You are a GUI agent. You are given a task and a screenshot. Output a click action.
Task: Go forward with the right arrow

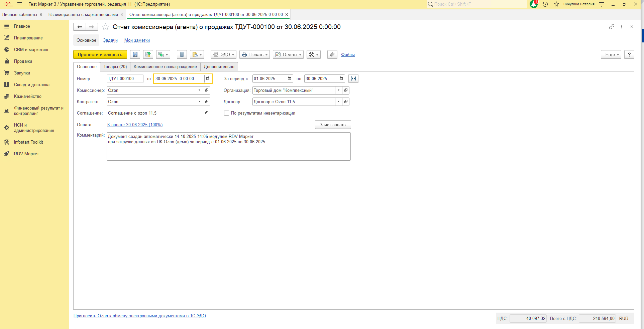(x=92, y=27)
